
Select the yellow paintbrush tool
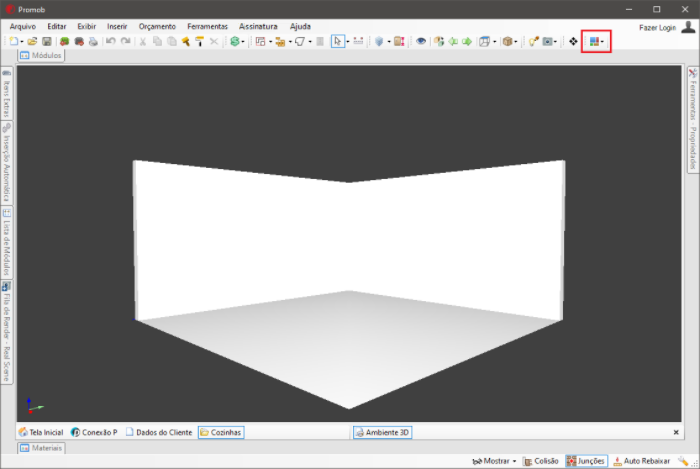coord(186,42)
